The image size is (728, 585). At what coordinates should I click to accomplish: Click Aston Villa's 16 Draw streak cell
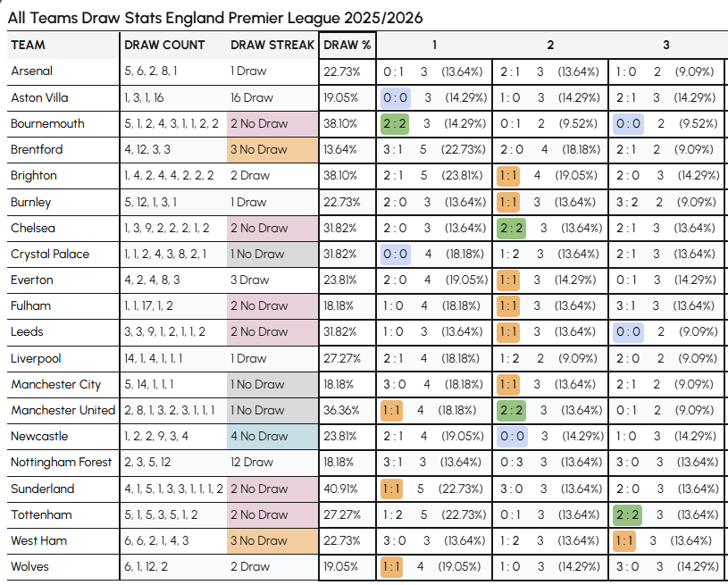pos(252,97)
